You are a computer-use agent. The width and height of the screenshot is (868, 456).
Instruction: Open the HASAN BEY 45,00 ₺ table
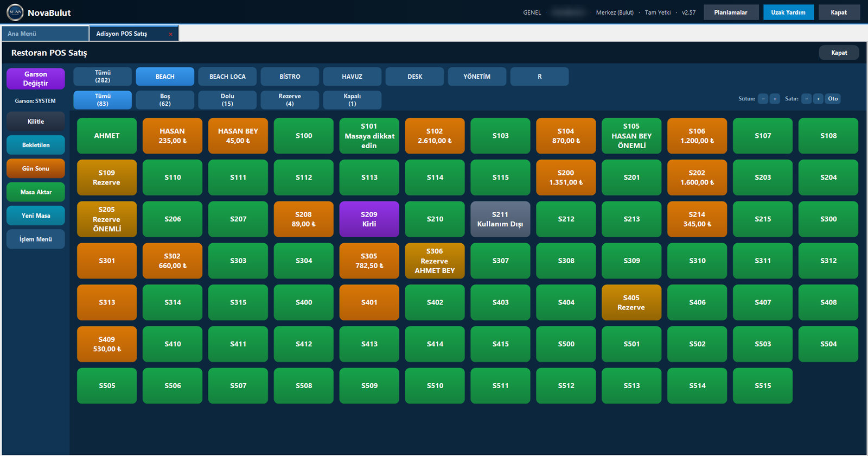(238, 136)
